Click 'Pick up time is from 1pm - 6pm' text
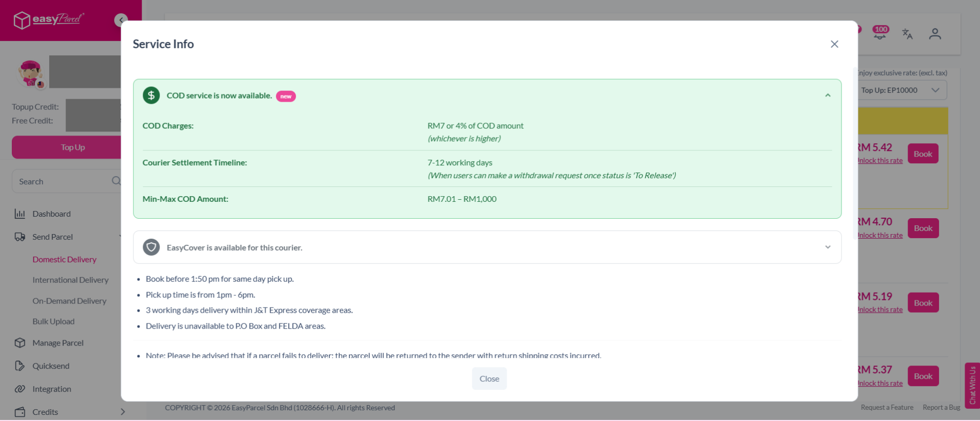 (201, 295)
